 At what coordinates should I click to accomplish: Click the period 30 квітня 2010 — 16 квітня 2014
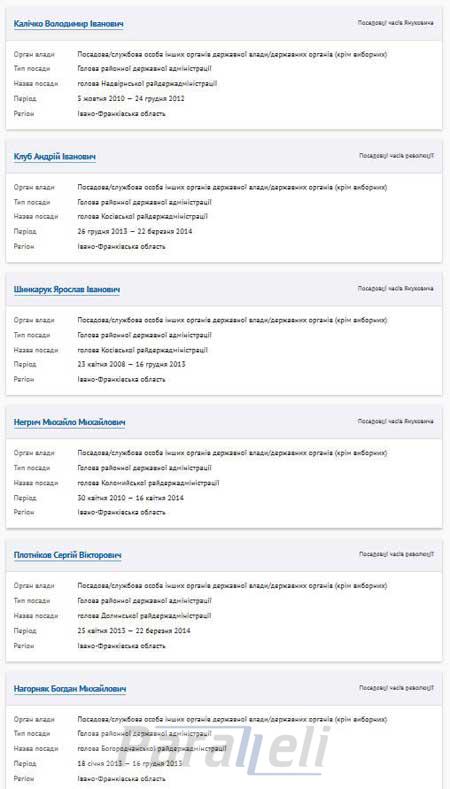[x=131, y=498]
